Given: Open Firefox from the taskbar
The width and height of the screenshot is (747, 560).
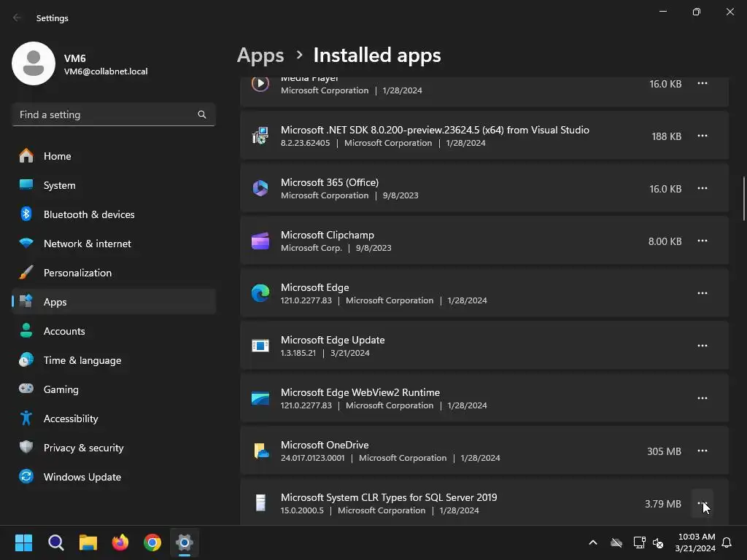Looking at the screenshot, I should pos(120,542).
